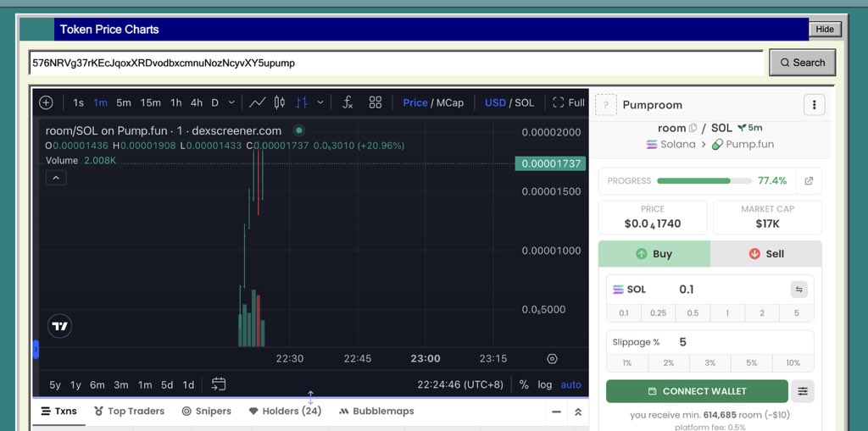Choose the 5 SOL preset amount
This screenshot has height=431, width=868.
click(797, 313)
